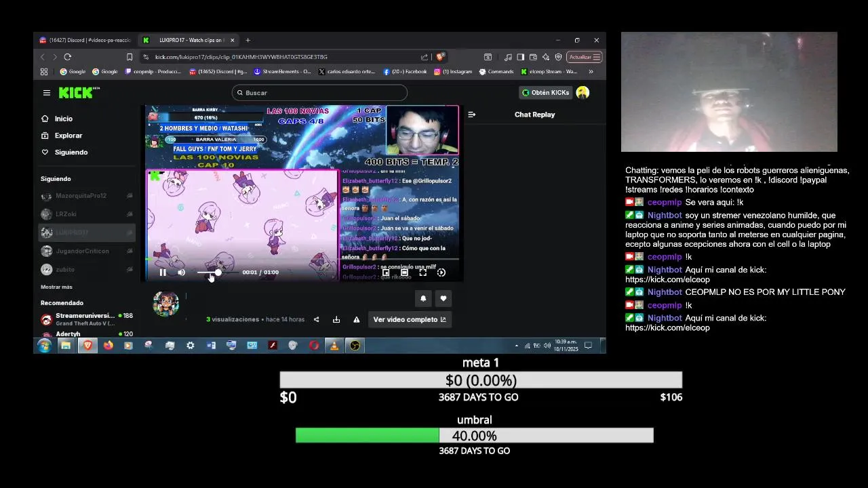Follow the channel with the heart button
Screen dimensions: 868x488
443,298
